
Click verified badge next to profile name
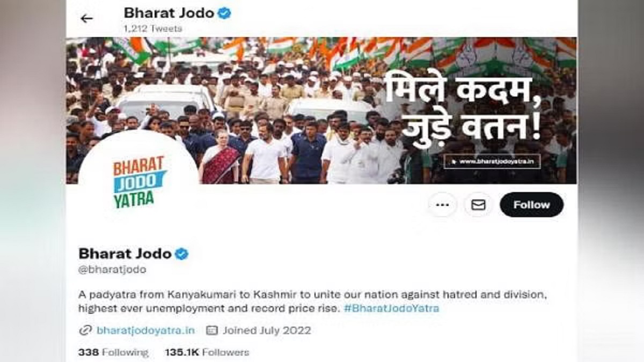pos(182,254)
